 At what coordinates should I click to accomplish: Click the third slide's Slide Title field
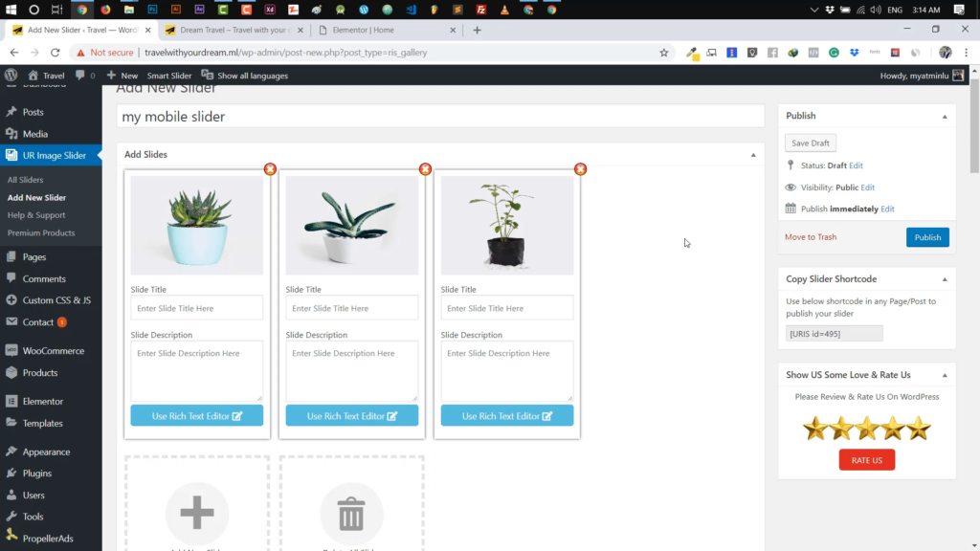(x=507, y=308)
